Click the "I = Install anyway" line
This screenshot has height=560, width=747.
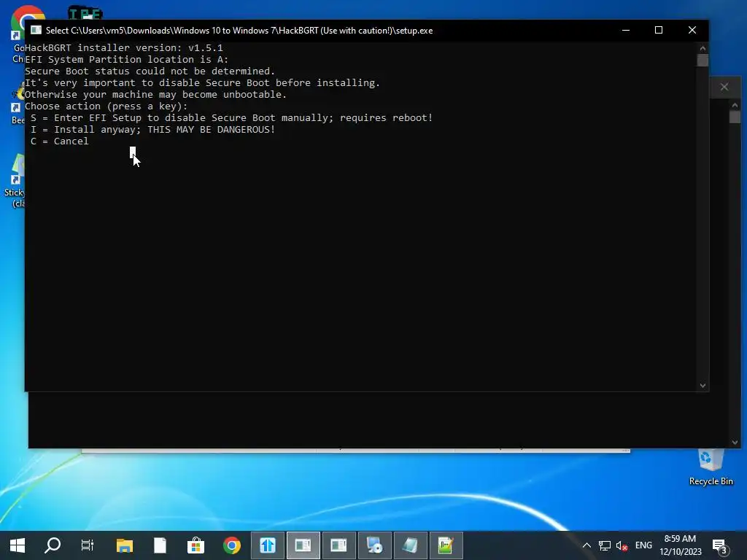pos(153,130)
